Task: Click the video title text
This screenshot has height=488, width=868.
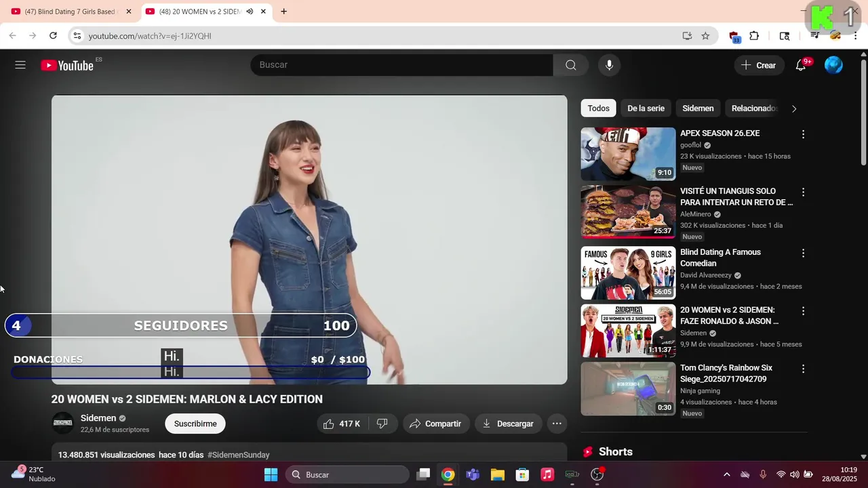Action: pyautogui.click(x=187, y=399)
